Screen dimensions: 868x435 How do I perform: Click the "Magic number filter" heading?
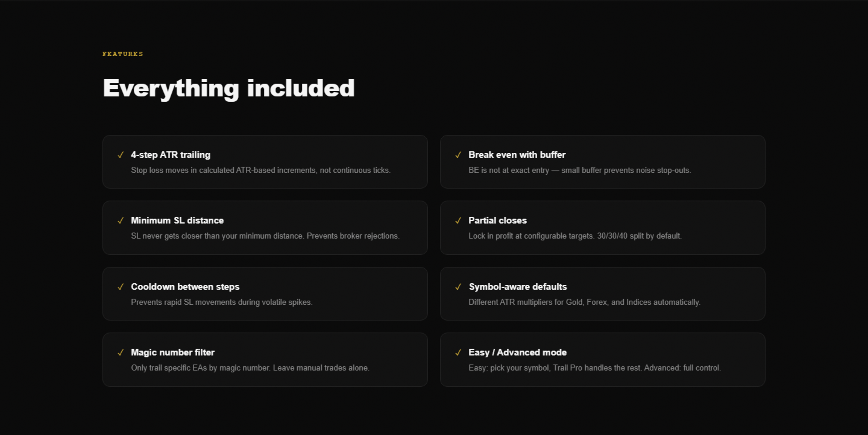point(172,352)
